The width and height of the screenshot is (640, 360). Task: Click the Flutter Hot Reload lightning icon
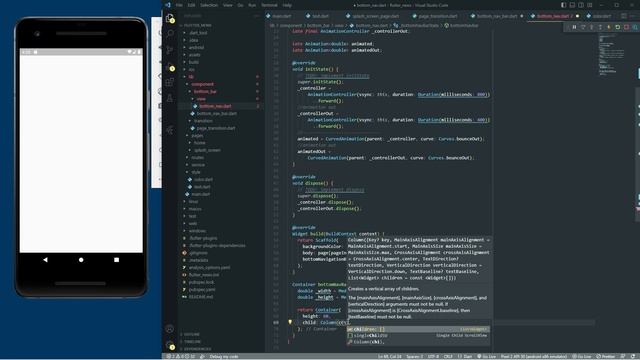tap(609, 27)
